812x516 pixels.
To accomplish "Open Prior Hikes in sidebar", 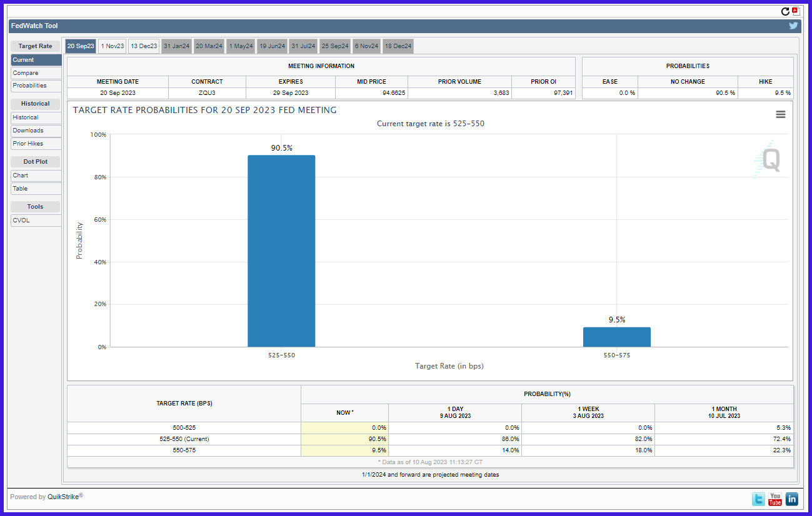I will [36, 144].
